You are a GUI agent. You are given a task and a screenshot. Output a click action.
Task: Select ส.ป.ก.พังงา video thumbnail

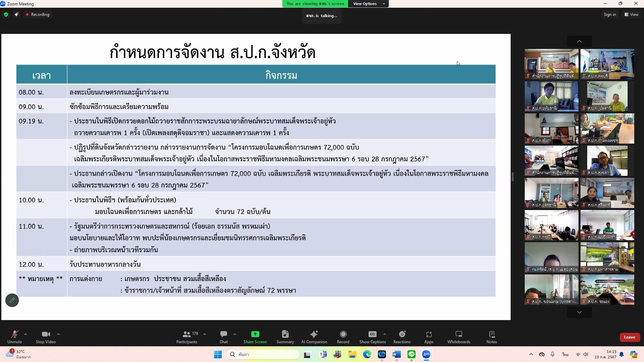tap(551, 128)
